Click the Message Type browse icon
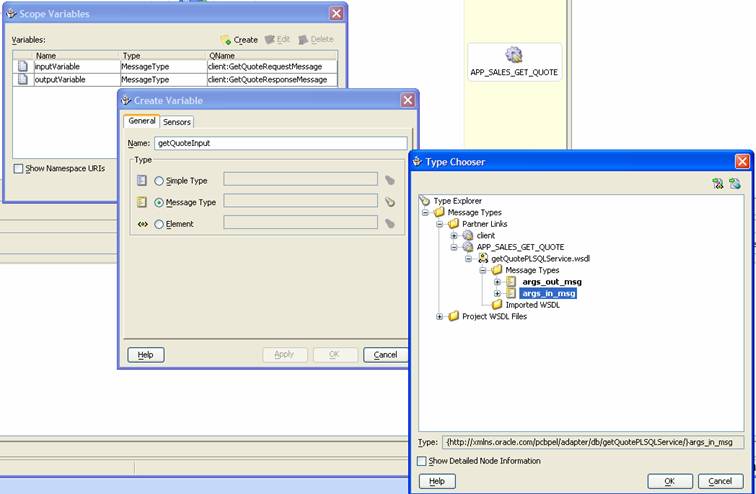756x494 pixels. click(x=390, y=201)
